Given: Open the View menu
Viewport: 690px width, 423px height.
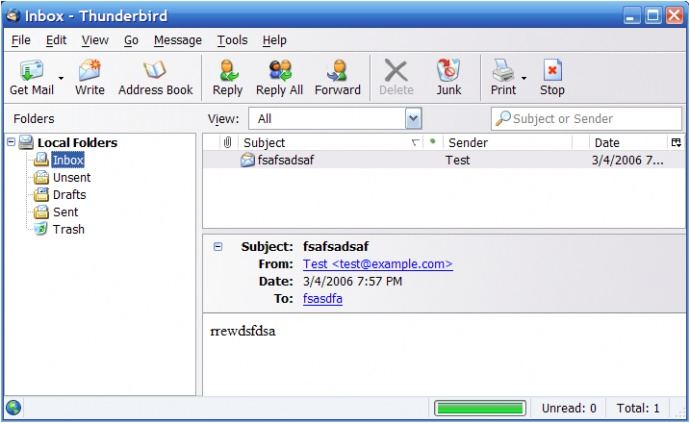Looking at the screenshot, I should click(x=95, y=40).
